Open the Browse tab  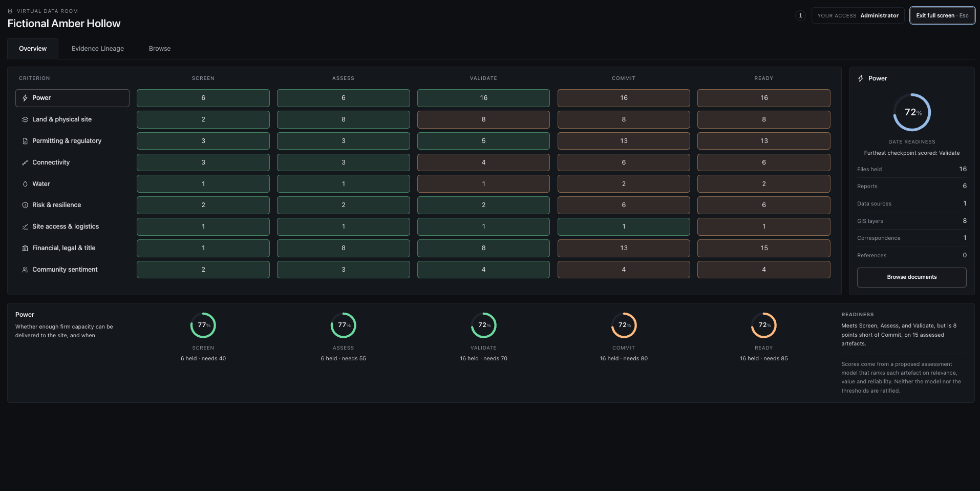tap(160, 49)
